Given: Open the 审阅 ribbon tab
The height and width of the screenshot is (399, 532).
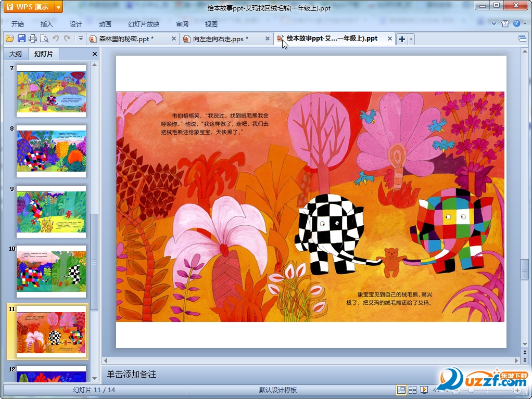Looking at the screenshot, I should [x=182, y=24].
